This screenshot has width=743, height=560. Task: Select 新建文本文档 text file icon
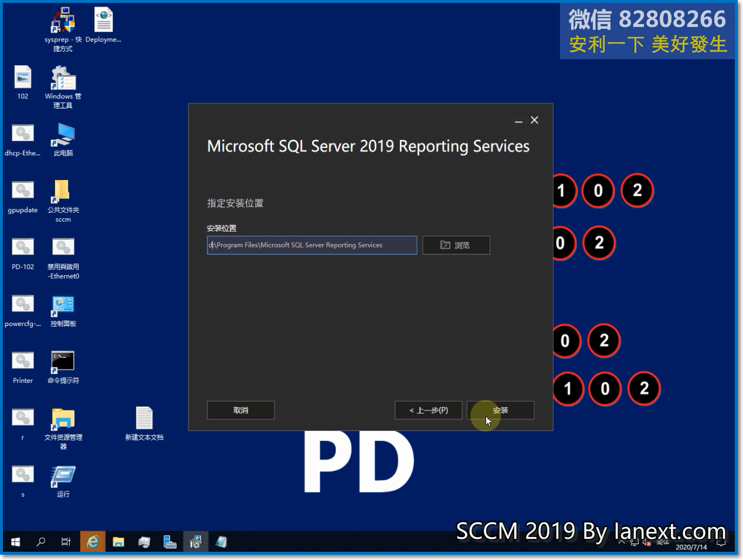[144, 424]
